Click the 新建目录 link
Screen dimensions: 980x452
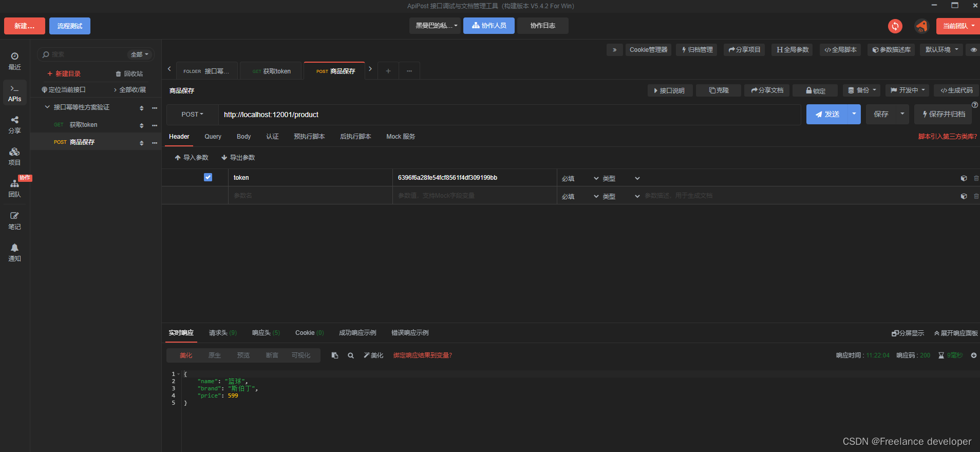pyautogui.click(x=64, y=74)
